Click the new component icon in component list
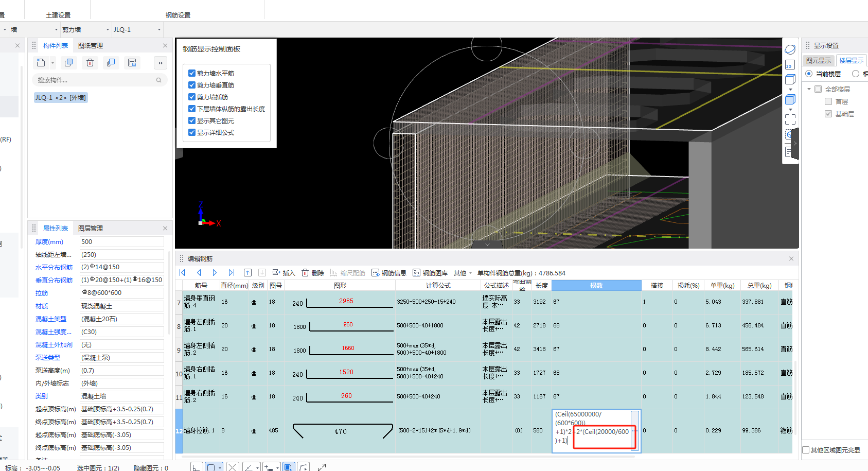868x471 pixels. tap(41, 63)
